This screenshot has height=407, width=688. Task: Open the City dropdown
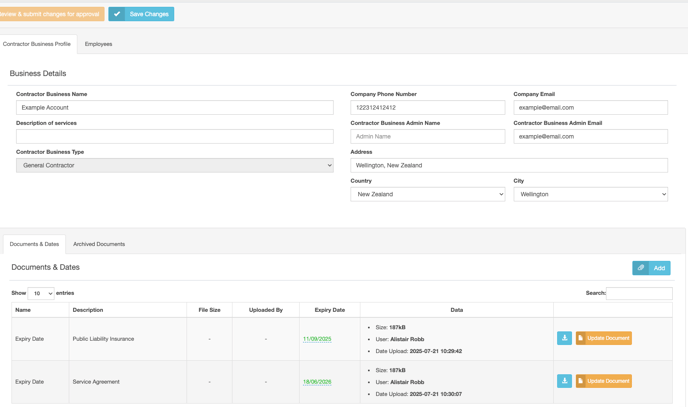pos(590,194)
